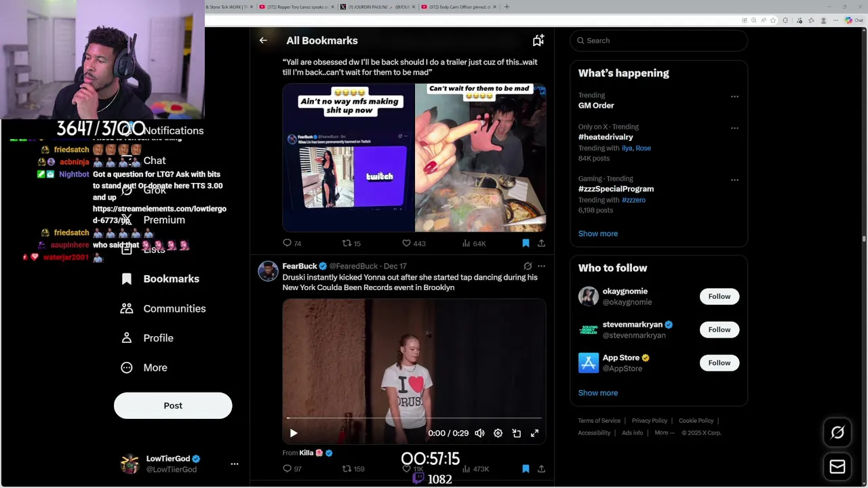Viewport: 868px width, 488px height.
Task: Open the Twitch ban screenshot image
Action: [348, 158]
